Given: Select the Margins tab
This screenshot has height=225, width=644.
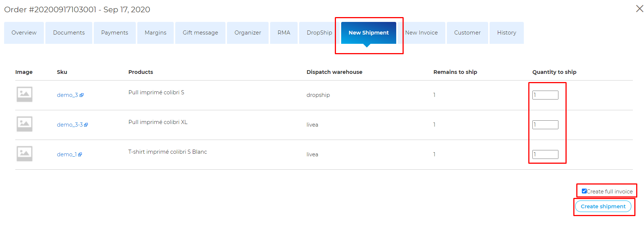Looking at the screenshot, I should [156, 33].
